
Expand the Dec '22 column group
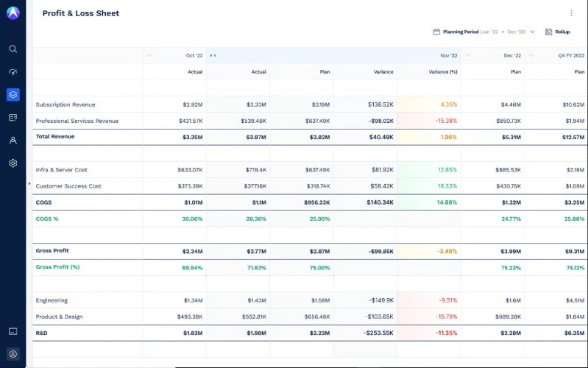[x=467, y=55]
